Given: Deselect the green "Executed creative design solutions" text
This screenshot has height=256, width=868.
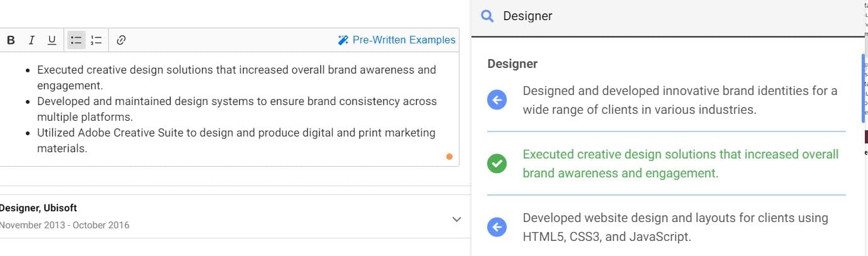Looking at the screenshot, I should pyautogui.click(x=680, y=164).
